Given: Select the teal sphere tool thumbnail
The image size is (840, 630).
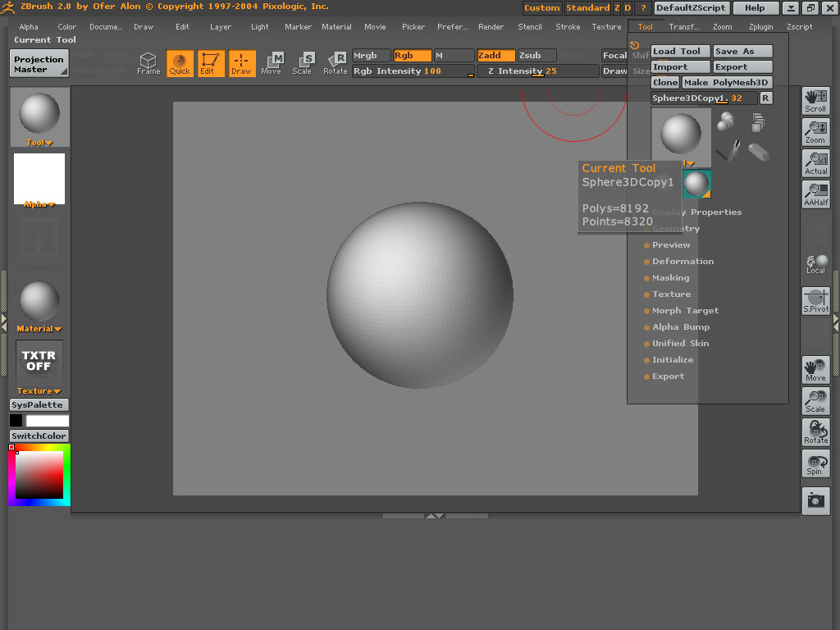Looking at the screenshot, I should (x=697, y=184).
